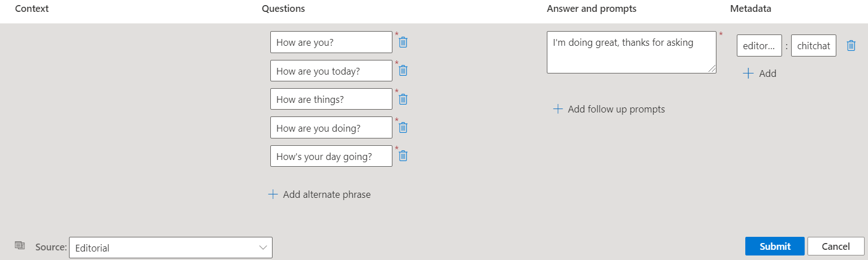Delete the 'How are you today?' question
Image resolution: width=868 pixels, height=260 pixels.
pos(403,71)
